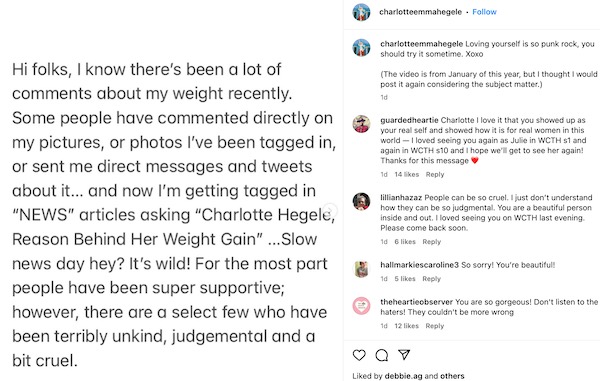Viewport: 600px width, 381px height.
Task: Open charlotteemmahegele's header profile picture
Action: 361,12
